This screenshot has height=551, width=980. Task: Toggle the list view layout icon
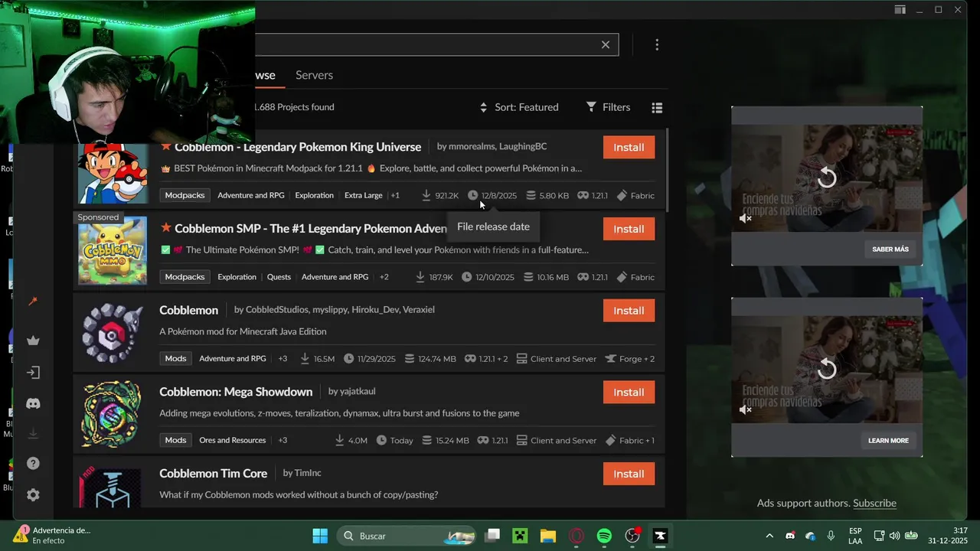coord(657,108)
